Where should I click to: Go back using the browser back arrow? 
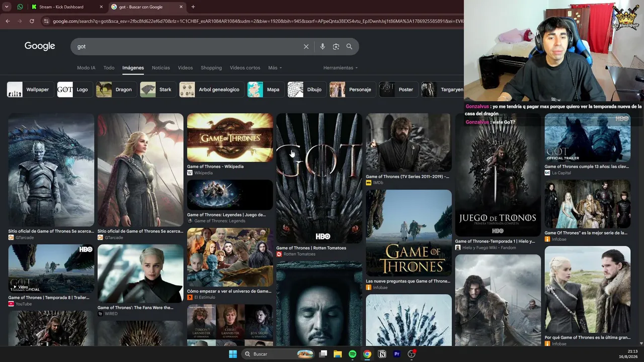8,21
